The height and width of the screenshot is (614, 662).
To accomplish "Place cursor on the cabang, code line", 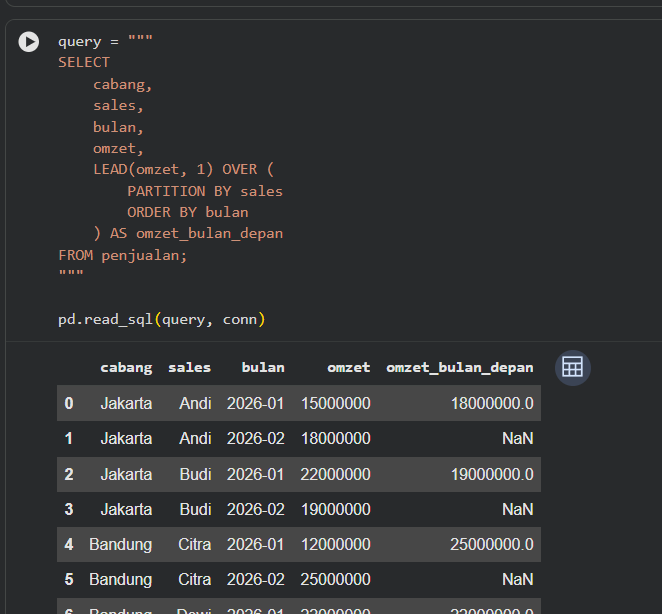I will pos(122,85).
